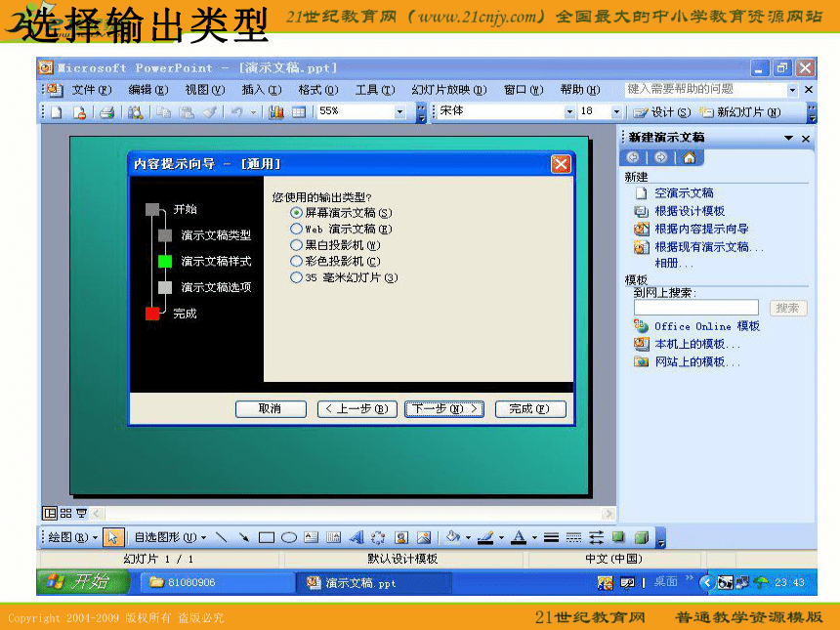This screenshot has height=630, width=840.
Task: Open the 插入 menu
Action: point(261,90)
